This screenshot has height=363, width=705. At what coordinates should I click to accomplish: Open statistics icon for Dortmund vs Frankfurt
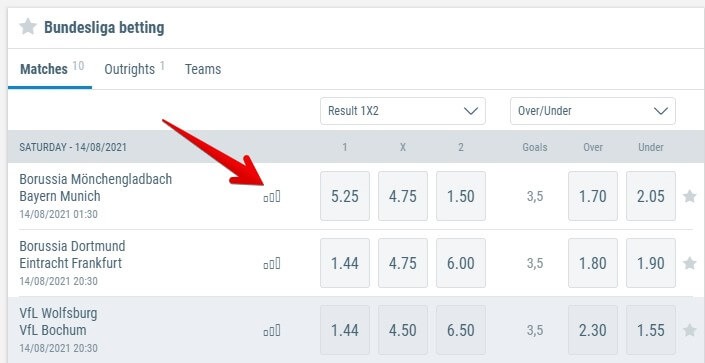pos(272,264)
